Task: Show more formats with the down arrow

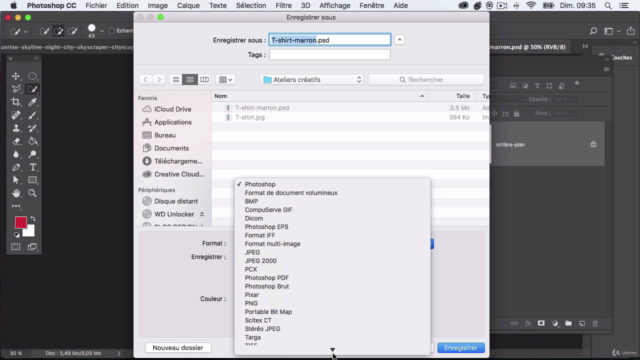Action: click(x=332, y=349)
